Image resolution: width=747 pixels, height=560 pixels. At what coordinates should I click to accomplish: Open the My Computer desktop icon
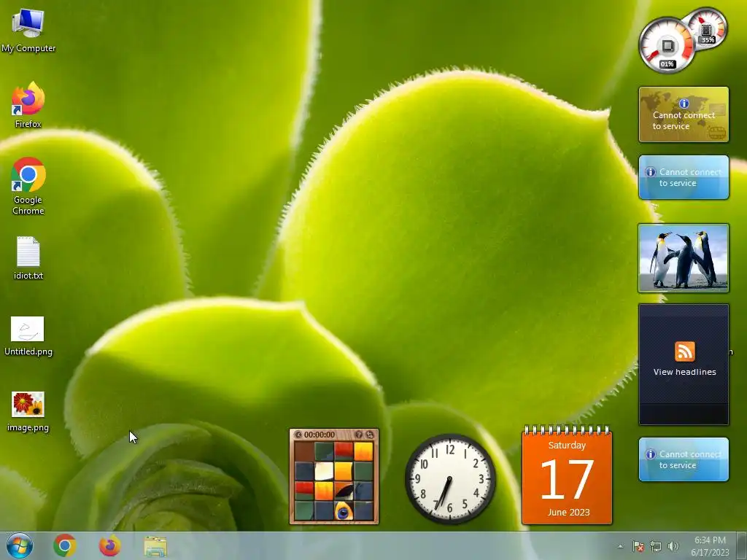28,31
